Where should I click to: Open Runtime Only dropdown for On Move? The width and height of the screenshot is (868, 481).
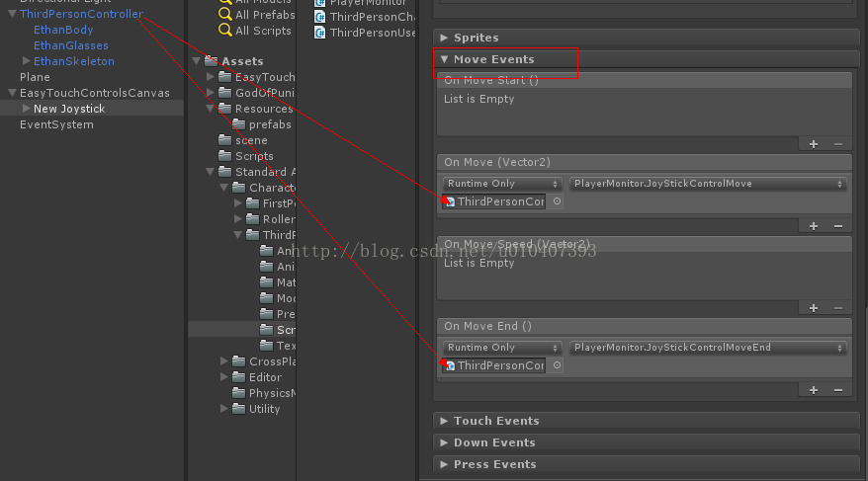click(501, 184)
